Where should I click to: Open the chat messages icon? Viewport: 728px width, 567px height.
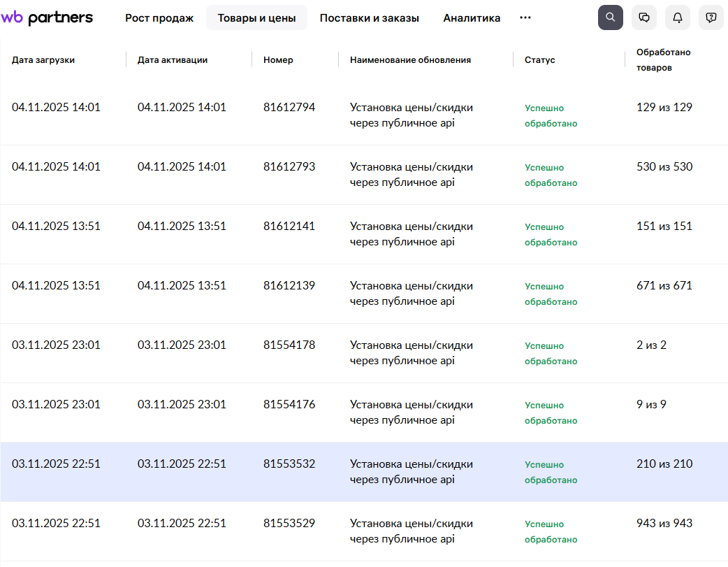643,17
